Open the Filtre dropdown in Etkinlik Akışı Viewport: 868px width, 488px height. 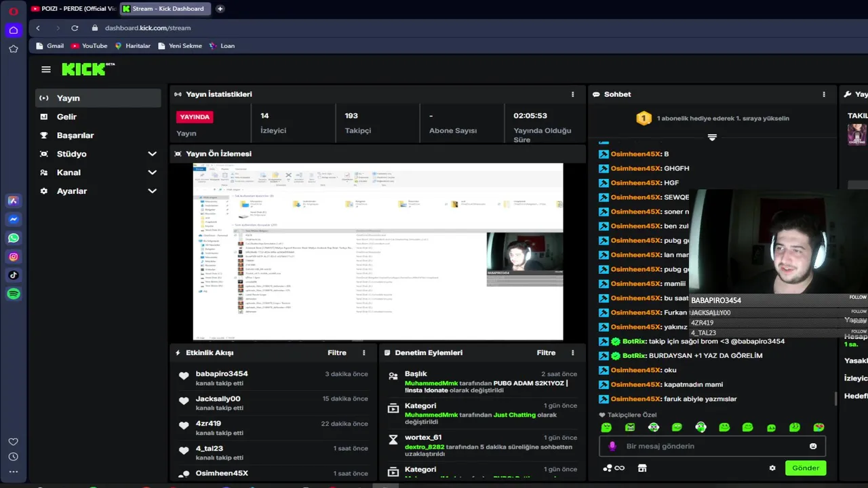point(337,352)
